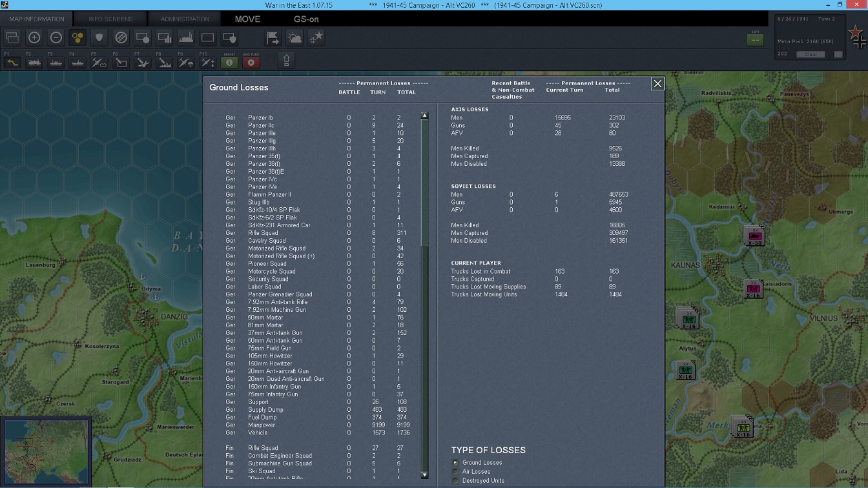Screen dimensions: 868x488
Task: Click the Trucks Lost Moving Units entry
Action: (484, 294)
